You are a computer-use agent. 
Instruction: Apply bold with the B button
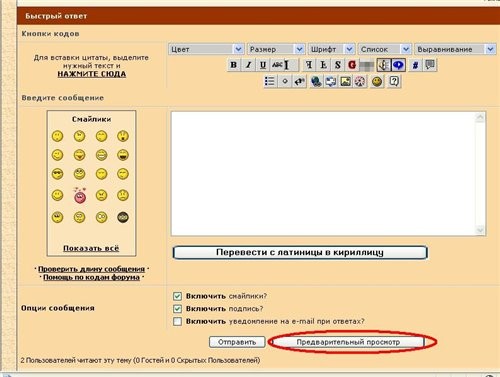pyautogui.click(x=234, y=65)
